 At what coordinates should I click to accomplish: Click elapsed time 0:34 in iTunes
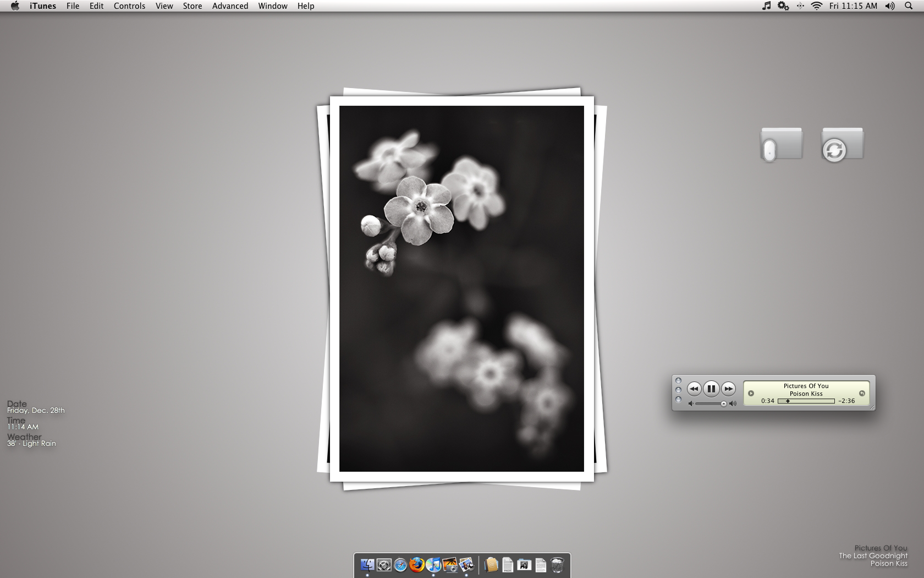[x=768, y=401]
